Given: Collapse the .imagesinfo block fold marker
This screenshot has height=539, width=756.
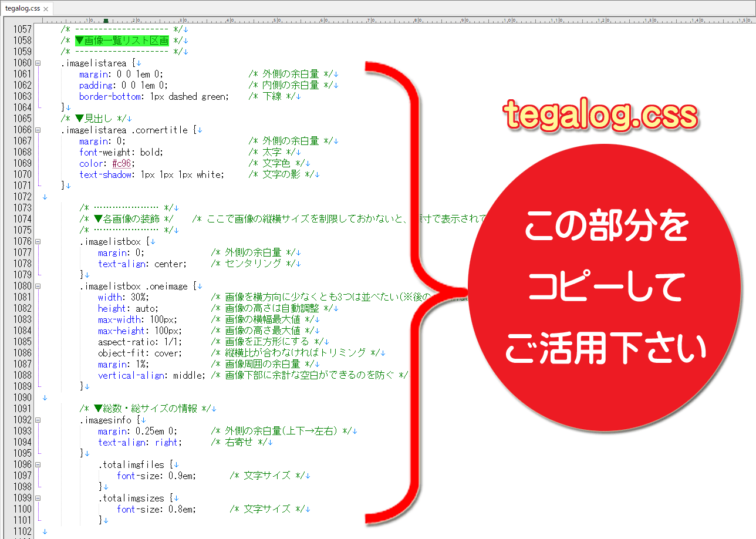Looking at the screenshot, I should [x=38, y=420].
